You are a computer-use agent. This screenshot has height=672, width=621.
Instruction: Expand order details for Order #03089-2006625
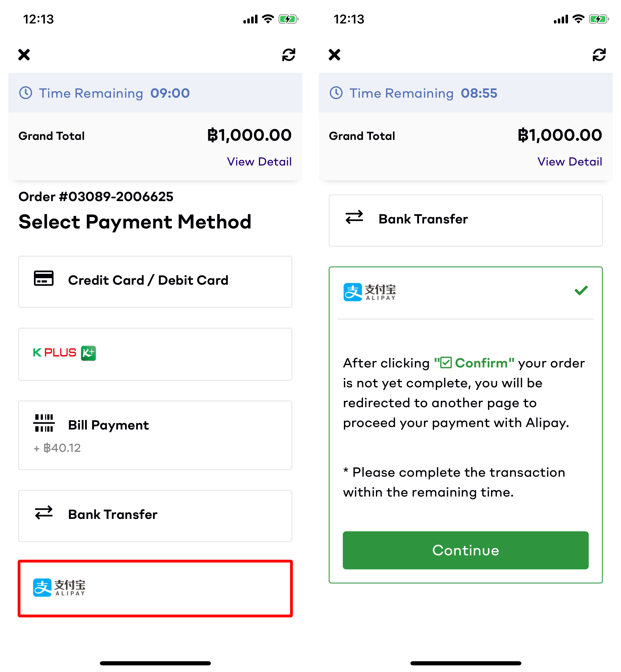click(96, 197)
